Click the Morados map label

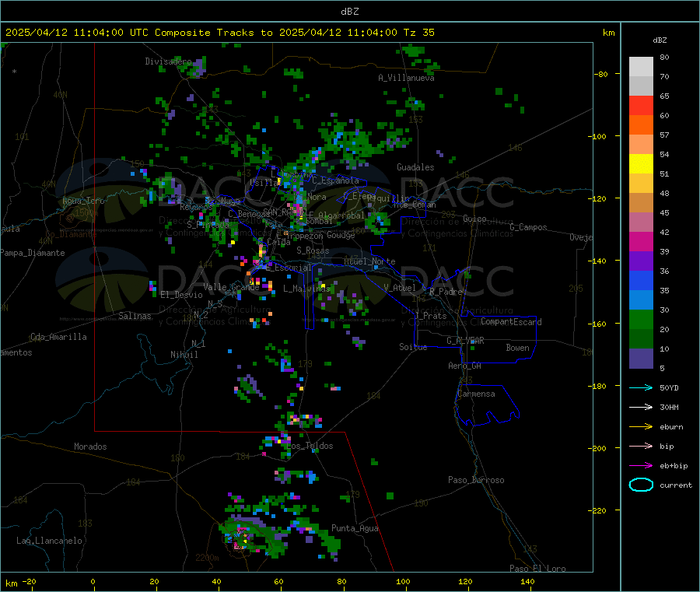[90, 447]
